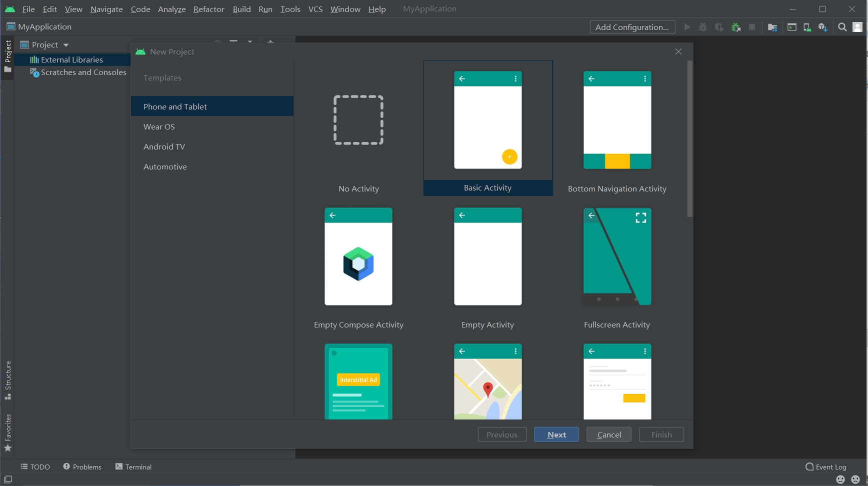Choose the Fullscreen Activity template
This screenshot has width=868, height=486.
[x=617, y=265]
